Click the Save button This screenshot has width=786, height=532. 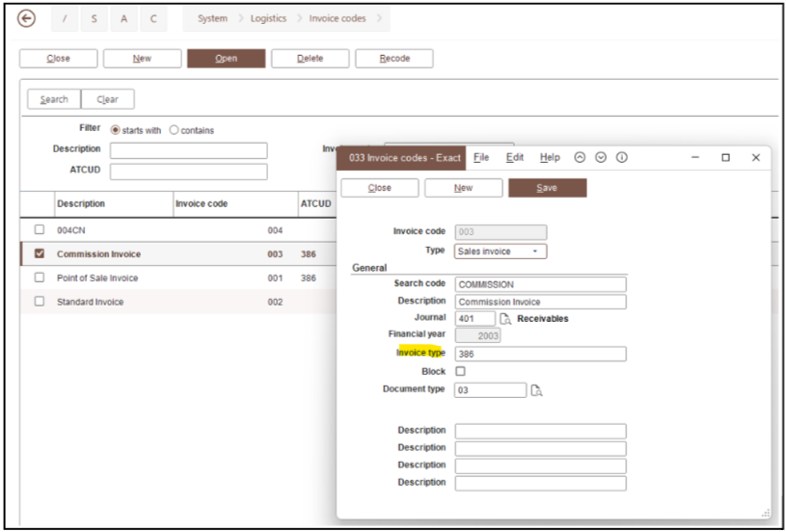pyautogui.click(x=547, y=188)
